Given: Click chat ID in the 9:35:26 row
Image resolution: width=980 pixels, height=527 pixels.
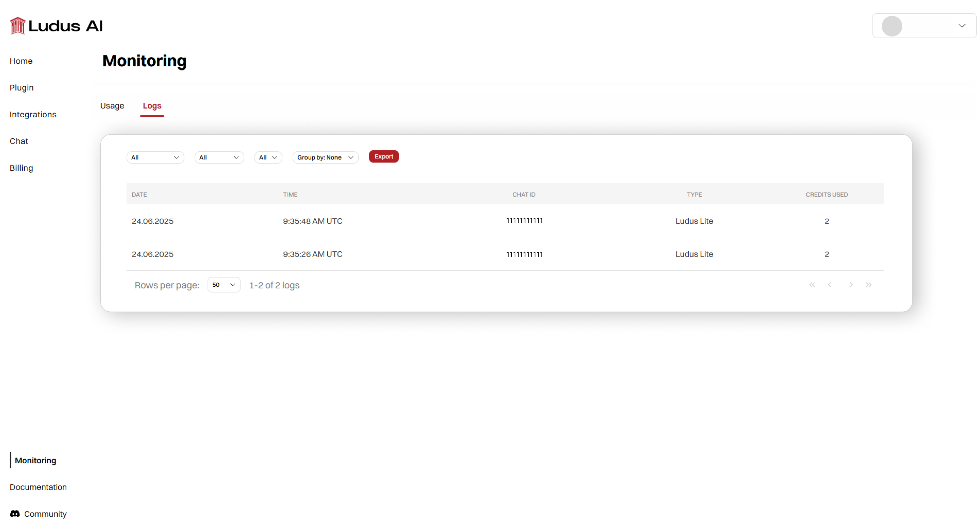Looking at the screenshot, I should click(524, 255).
